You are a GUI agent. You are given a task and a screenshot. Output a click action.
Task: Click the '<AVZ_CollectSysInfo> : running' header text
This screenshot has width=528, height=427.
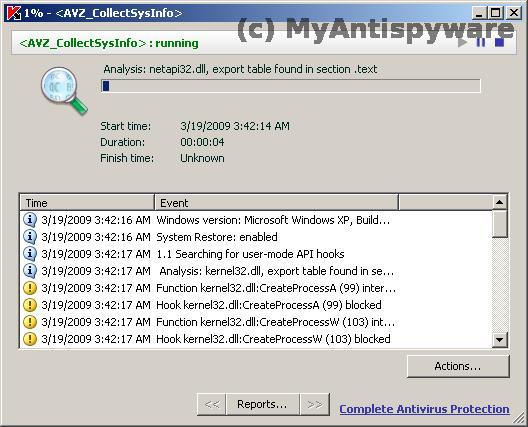tap(109, 43)
